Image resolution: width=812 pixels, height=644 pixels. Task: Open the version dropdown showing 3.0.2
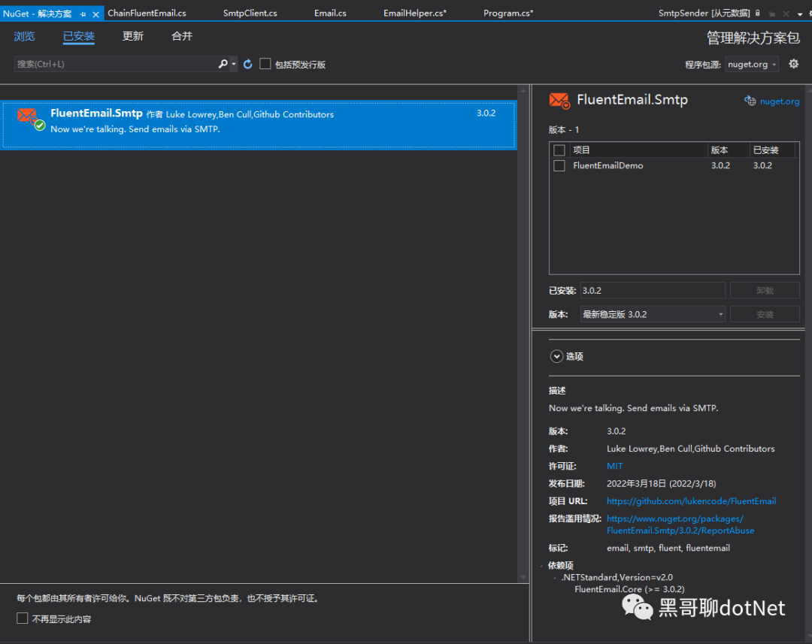(653, 314)
